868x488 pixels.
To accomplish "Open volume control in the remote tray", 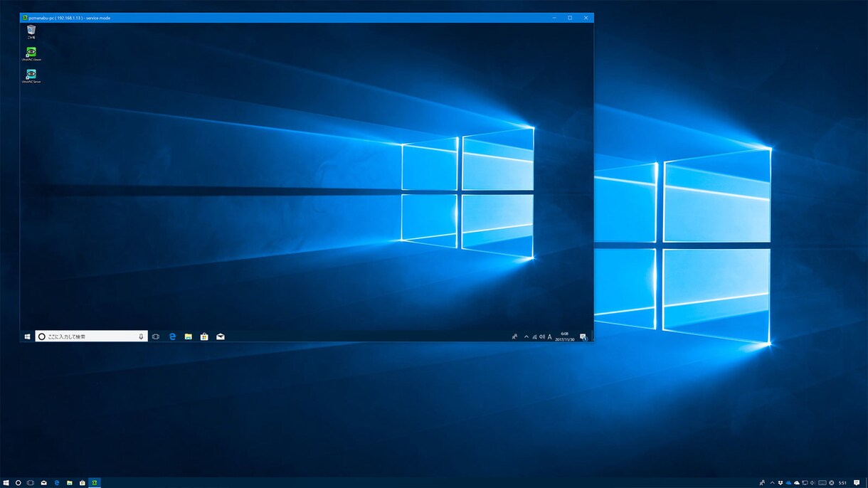I will tap(542, 336).
